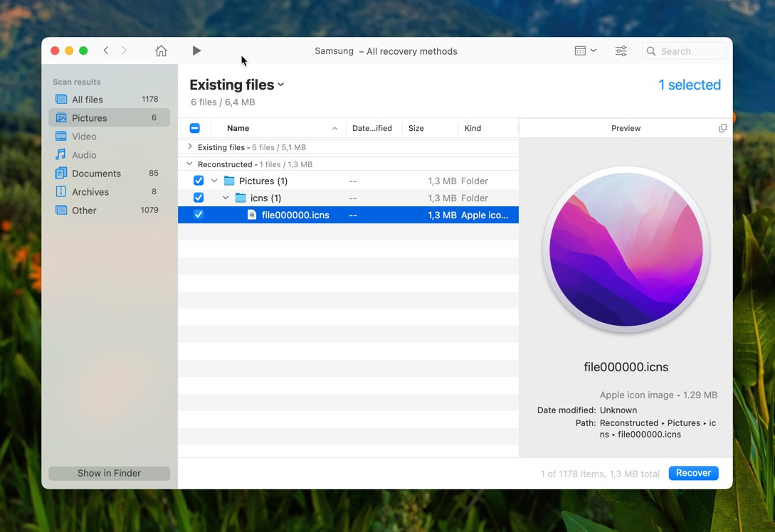Click the Archives sidebar icon
Image resolution: width=775 pixels, height=532 pixels.
click(61, 191)
